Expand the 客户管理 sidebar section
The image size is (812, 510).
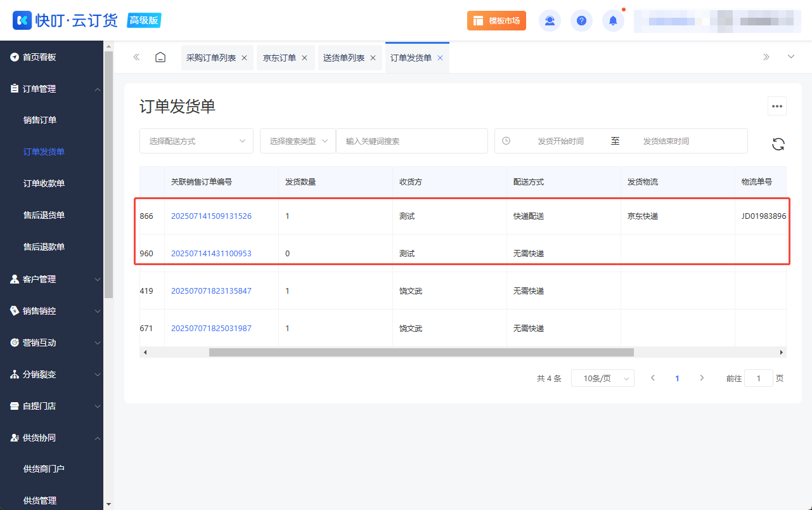coord(51,279)
